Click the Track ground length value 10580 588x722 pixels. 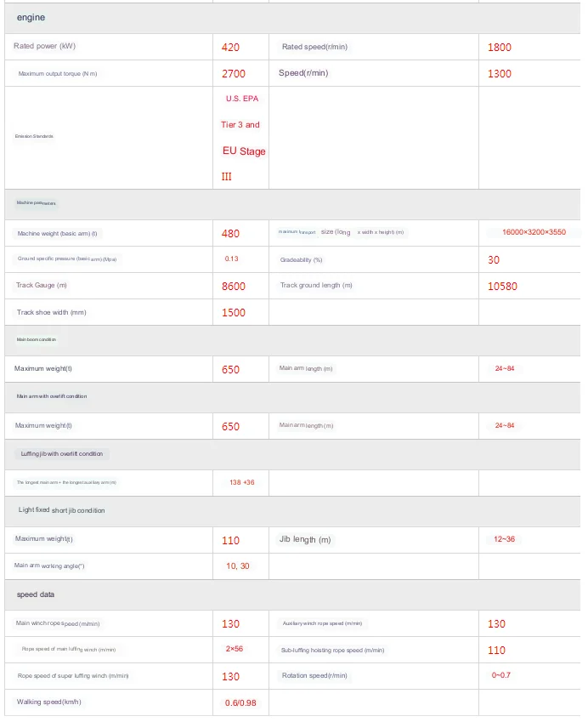[502, 287]
